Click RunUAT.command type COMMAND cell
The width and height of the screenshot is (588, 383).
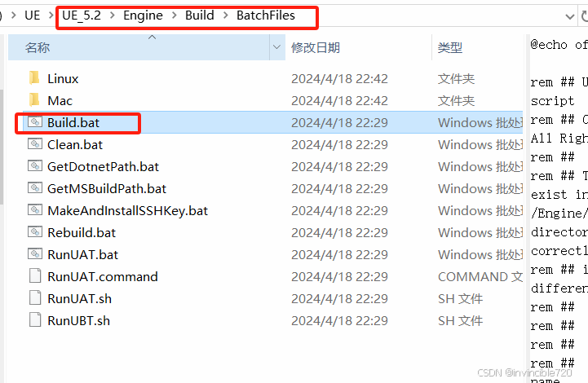pyautogui.click(x=480, y=276)
